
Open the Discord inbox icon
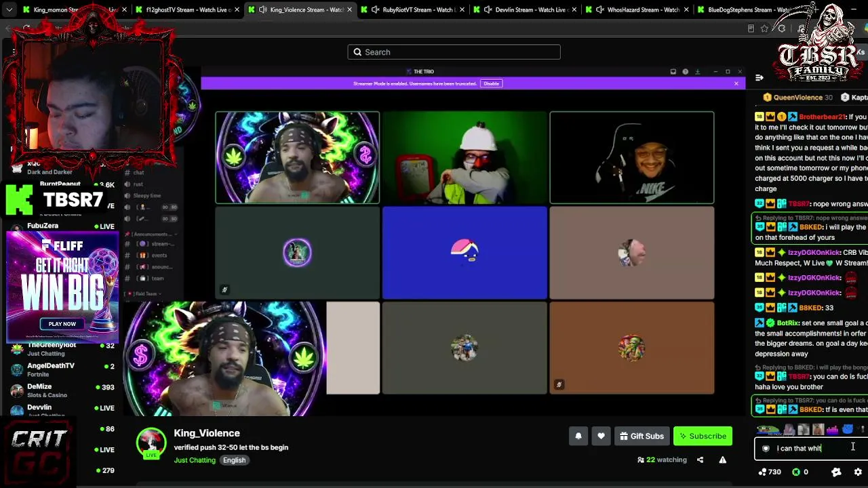pyautogui.click(x=673, y=71)
